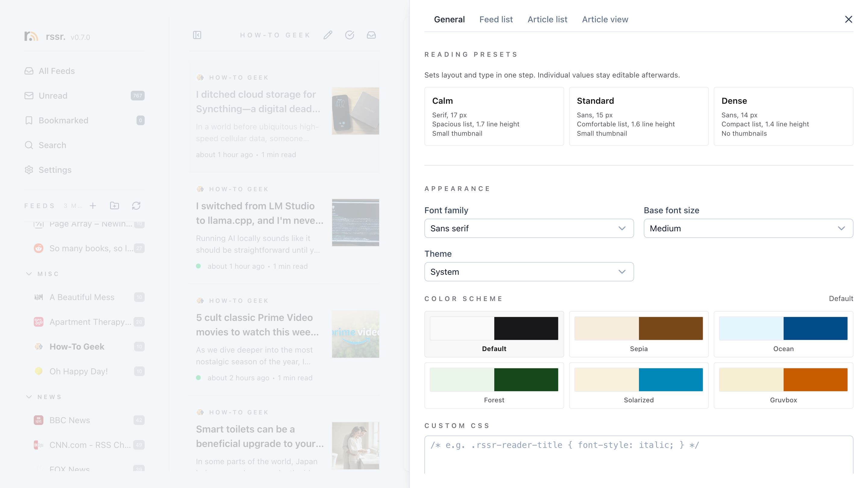Switch to the General tab
Screen dimensions: 868x488
point(449,19)
